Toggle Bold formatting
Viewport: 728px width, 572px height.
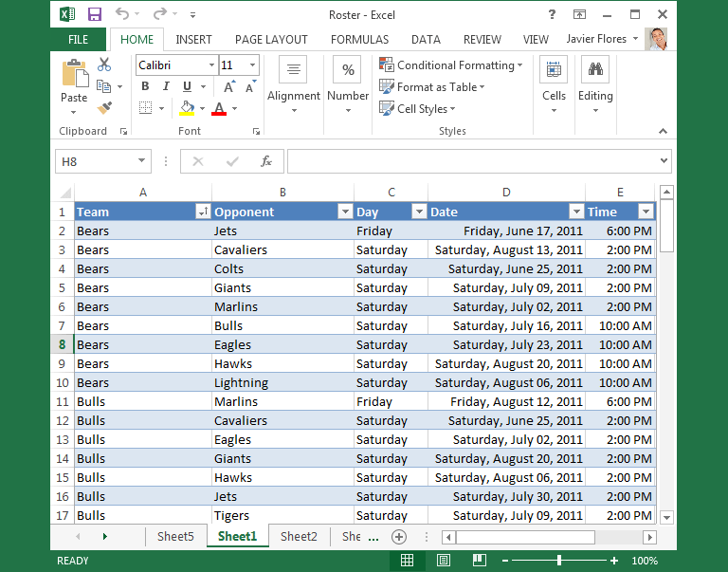[x=145, y=86]
